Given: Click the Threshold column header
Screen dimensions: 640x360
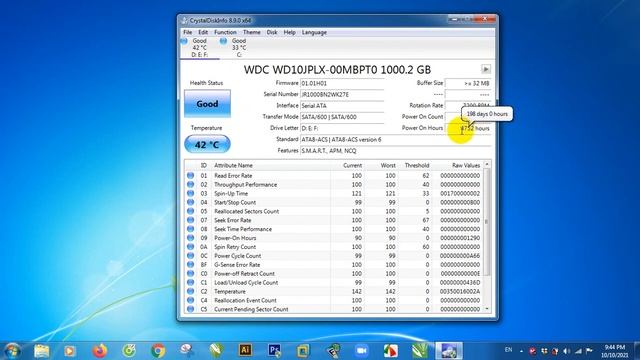Looking at the screenshot, I should [x=415, y=165].
